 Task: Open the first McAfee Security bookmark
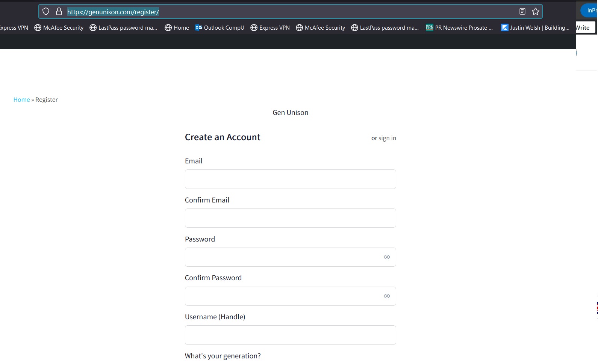(59, 28)
